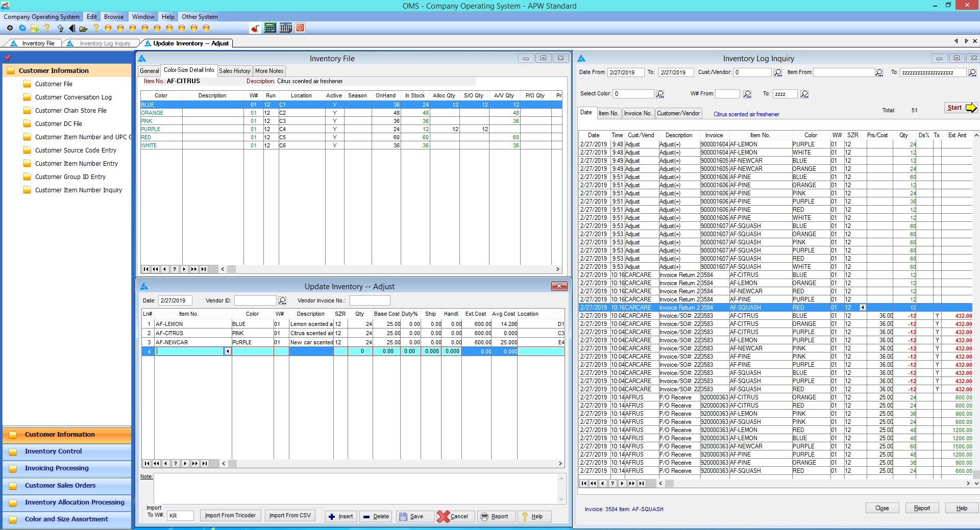The height and width of the screenshot is (530, 980).
Task: Open the Cust./Vendor lookup magnifier in Log Inquiry
Action: click(778, 72)
